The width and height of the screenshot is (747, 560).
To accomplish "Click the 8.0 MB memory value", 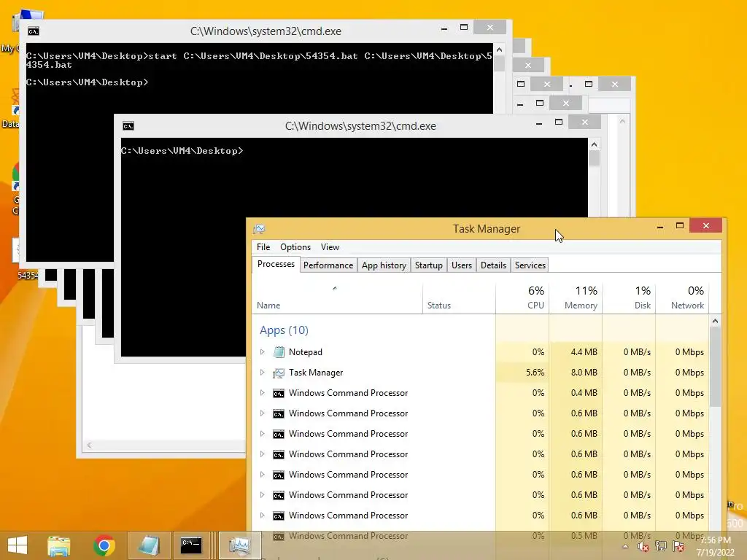I will (x=584, y=373).
